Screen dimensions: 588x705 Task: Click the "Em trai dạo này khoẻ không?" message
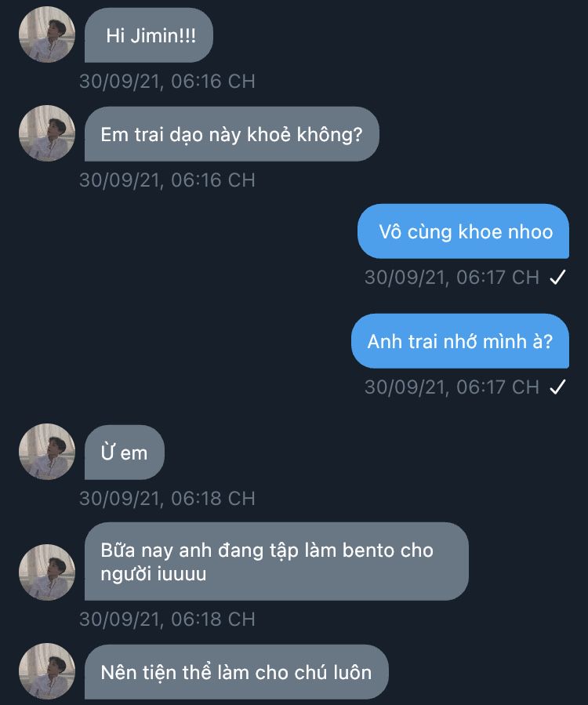[x=231, y=134]
